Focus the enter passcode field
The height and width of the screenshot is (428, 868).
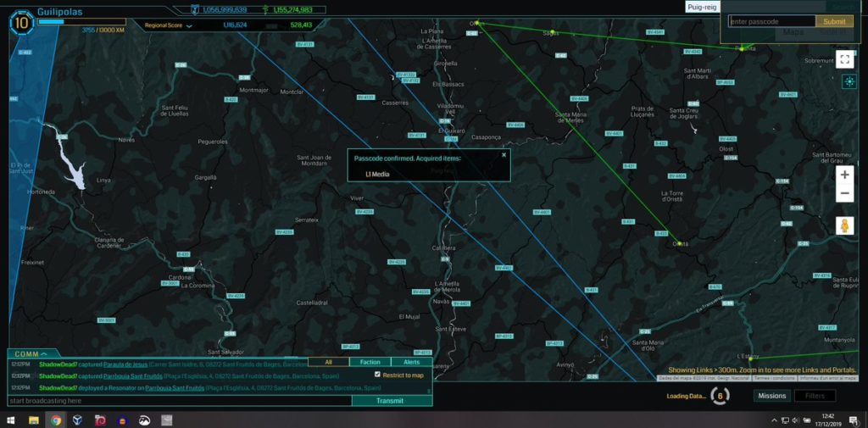point(771,21)
